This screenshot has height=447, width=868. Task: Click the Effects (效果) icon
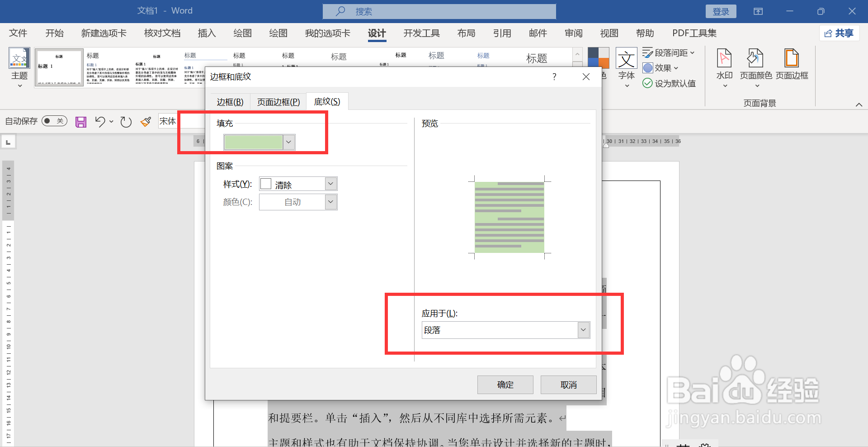coord(648,68)
